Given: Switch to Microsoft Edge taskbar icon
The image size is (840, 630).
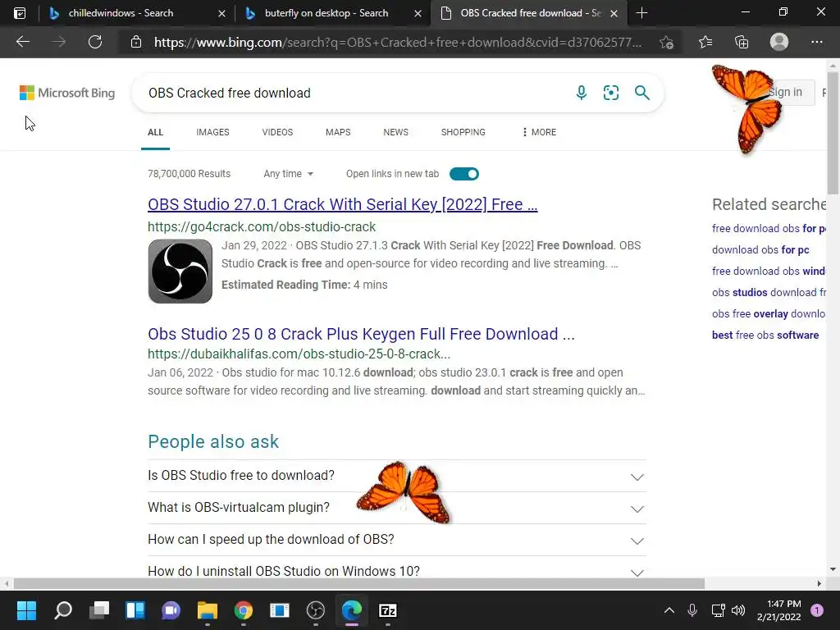Looking at the screenshot, I should [x=351, y=610].
